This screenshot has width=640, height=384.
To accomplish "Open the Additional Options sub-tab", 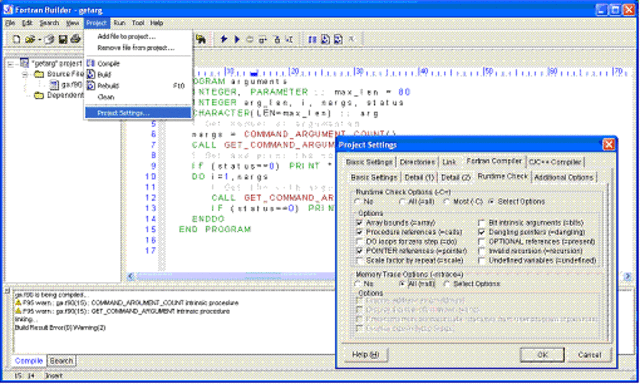I will point(564,178).
